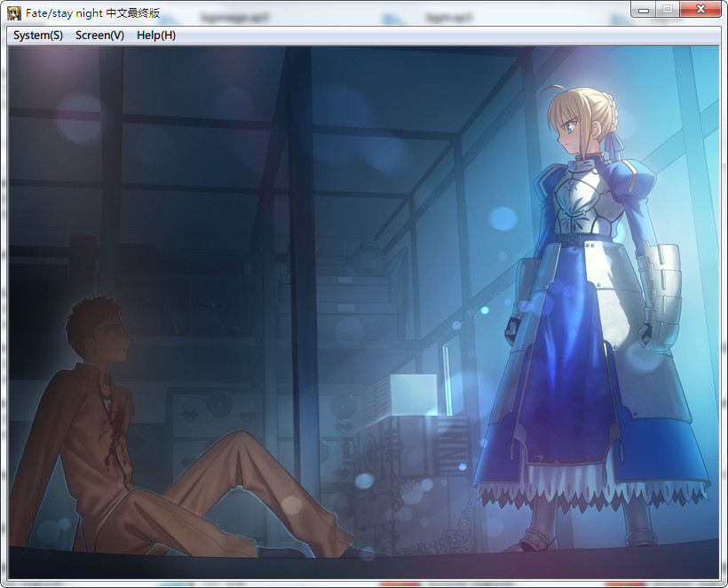Open the Help(H) menu
The height and width of the screenshot is (588, 728).
[155, 35]
